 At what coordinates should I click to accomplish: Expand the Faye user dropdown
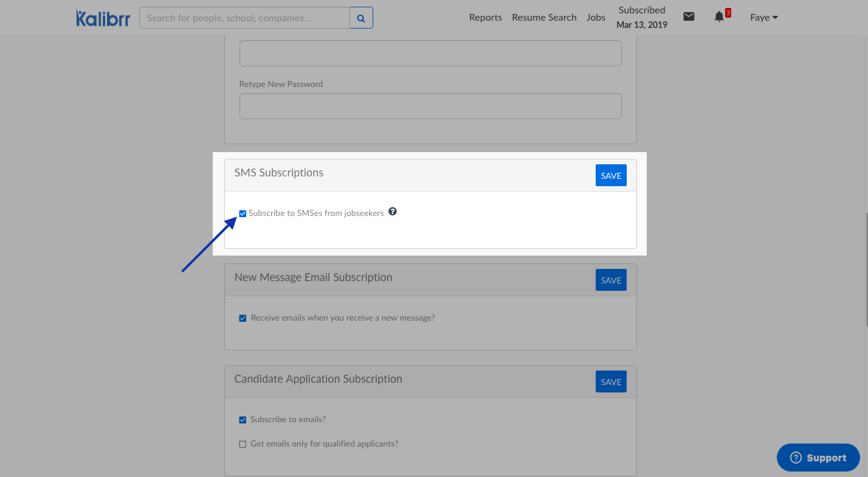[763, 18]
